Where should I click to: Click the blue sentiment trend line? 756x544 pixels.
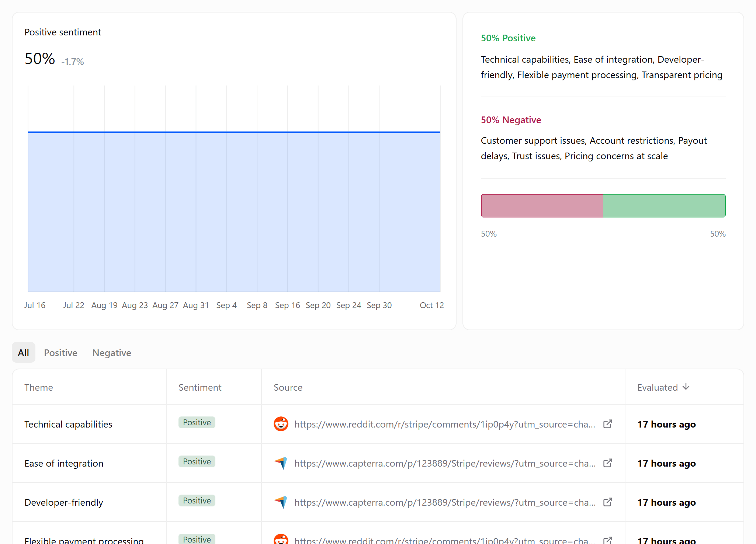pos(234,132)
